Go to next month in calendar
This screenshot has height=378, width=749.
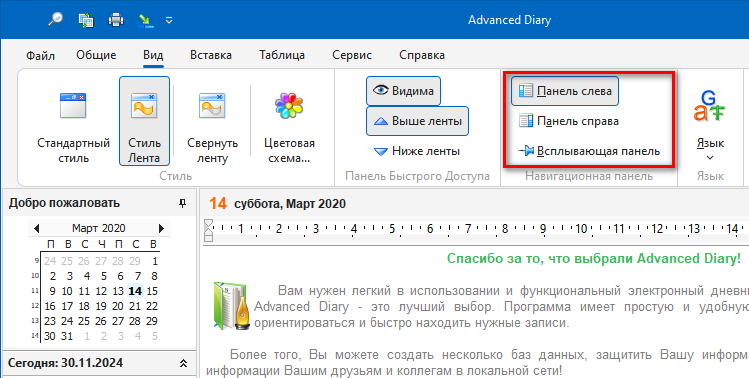161,228
